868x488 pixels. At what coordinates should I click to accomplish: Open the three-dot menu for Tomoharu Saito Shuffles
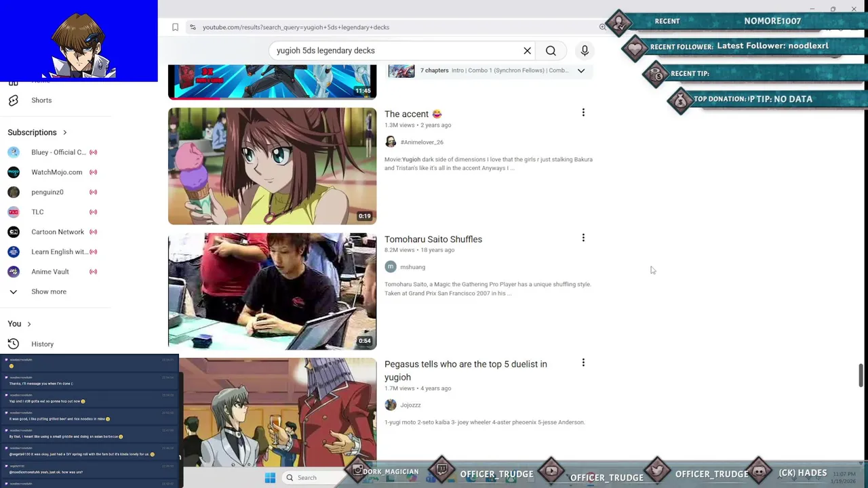tap(583, 238)
